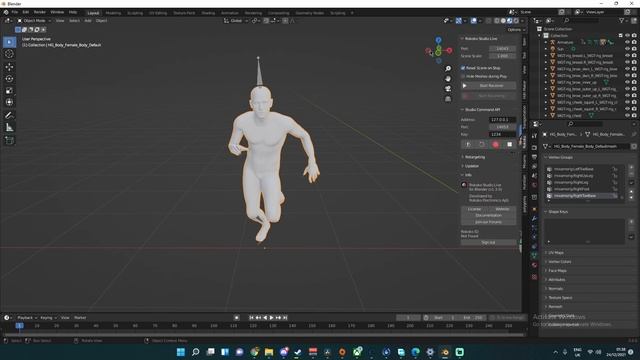Image resolution: width=640 pixels, height=360 pixels.
Task: Open the Object Mode dropdown
Action: pyautogui.click(x=34, y=20)
